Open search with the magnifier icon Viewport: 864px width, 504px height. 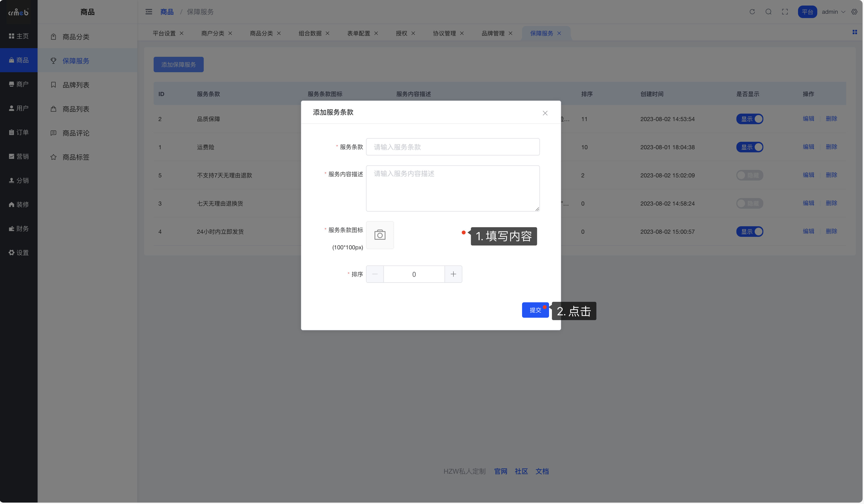[768, 12]
